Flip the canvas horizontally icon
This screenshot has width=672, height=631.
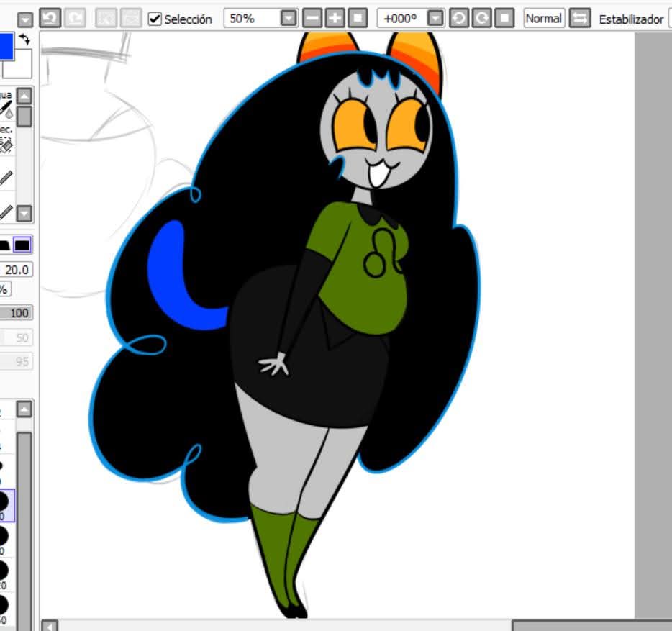click(580, 19)
